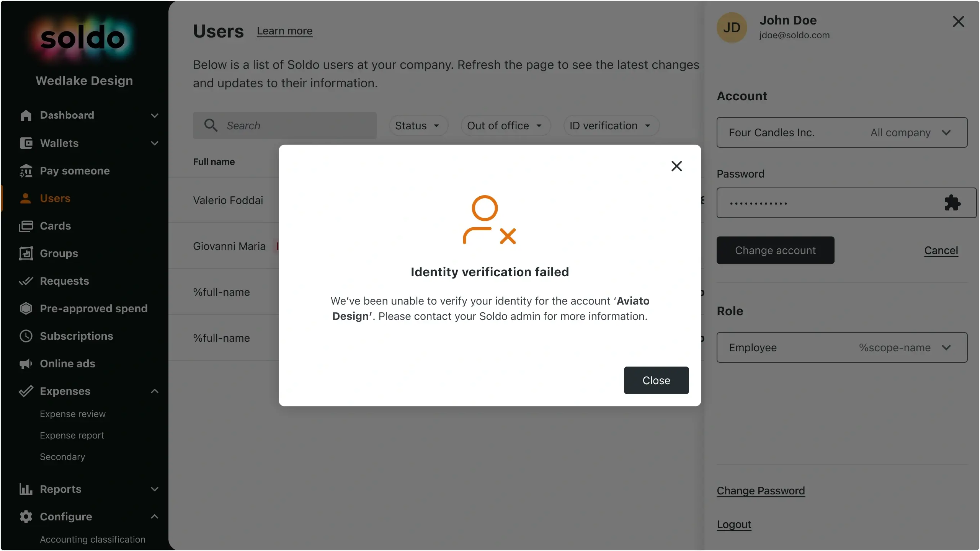980x551 pixels.
Task: Click into the Password field
Action: click(846, 203)
